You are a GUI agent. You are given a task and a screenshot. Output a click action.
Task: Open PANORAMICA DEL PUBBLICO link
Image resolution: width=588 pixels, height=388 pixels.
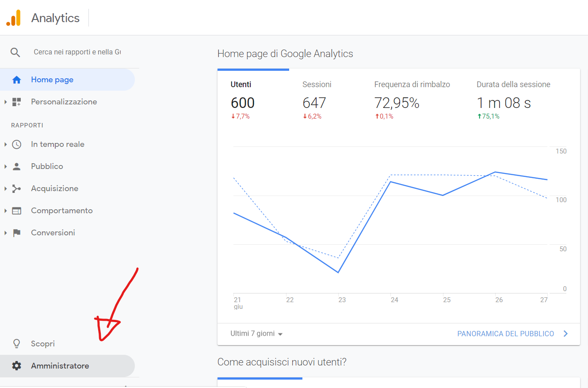pyautogui.click(x=506, y=333)
